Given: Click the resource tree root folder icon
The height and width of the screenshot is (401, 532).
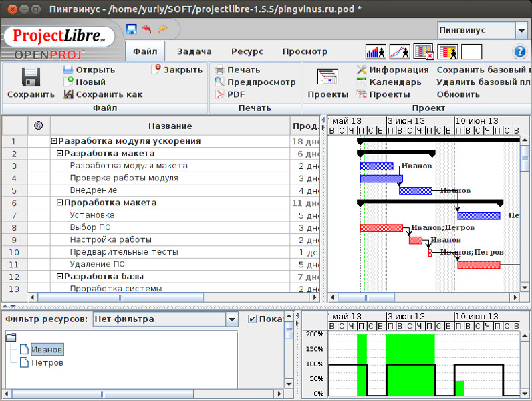Looking at the screenshot, I should 11,337.
